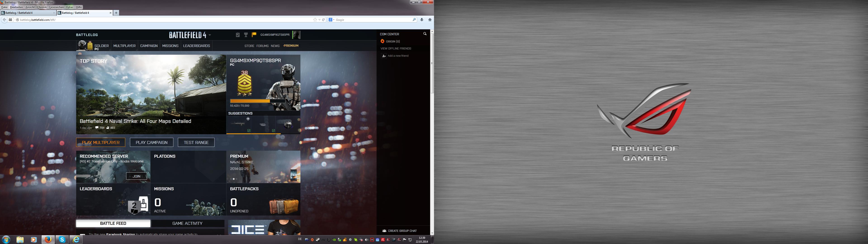Select the first carousel dot in Premium tile

pyautogui.click(x=231, y=179)
